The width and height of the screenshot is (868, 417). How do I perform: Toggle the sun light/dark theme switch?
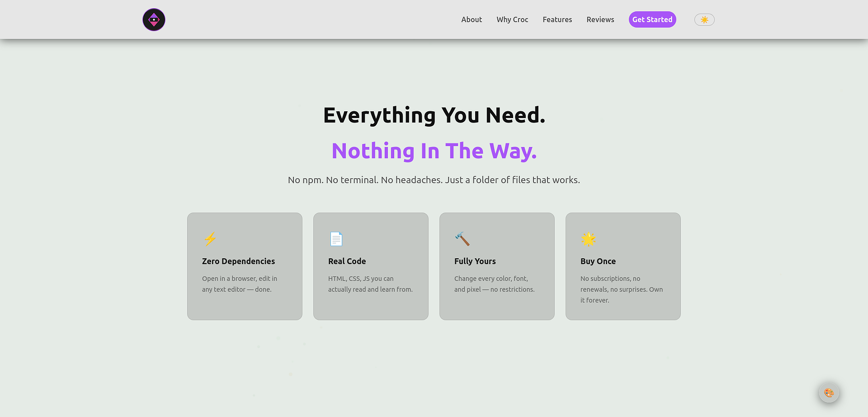tap(704, 19)
